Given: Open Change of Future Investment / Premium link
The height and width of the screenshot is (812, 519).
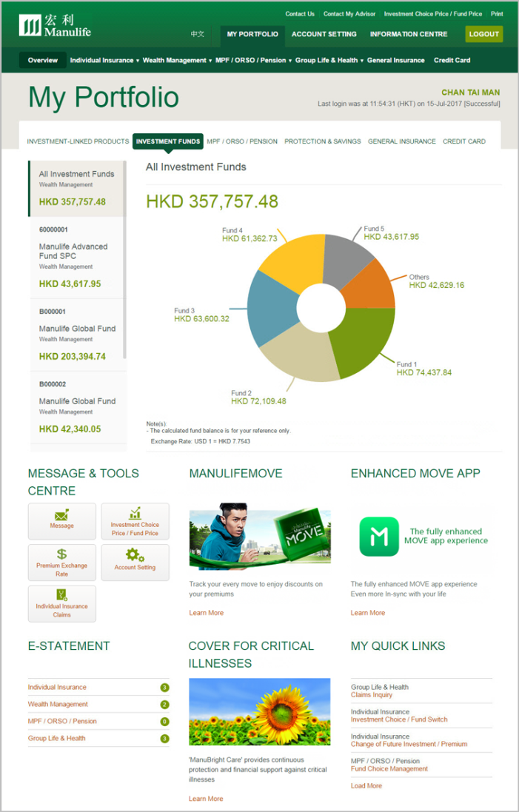Looking at the screenshot, I should tap(409, 744).
